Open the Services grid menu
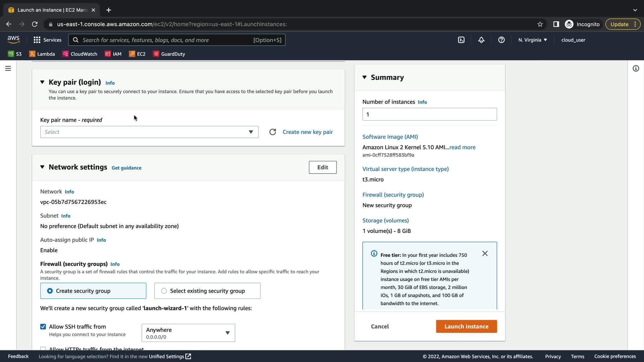 [x=47, y=40]
